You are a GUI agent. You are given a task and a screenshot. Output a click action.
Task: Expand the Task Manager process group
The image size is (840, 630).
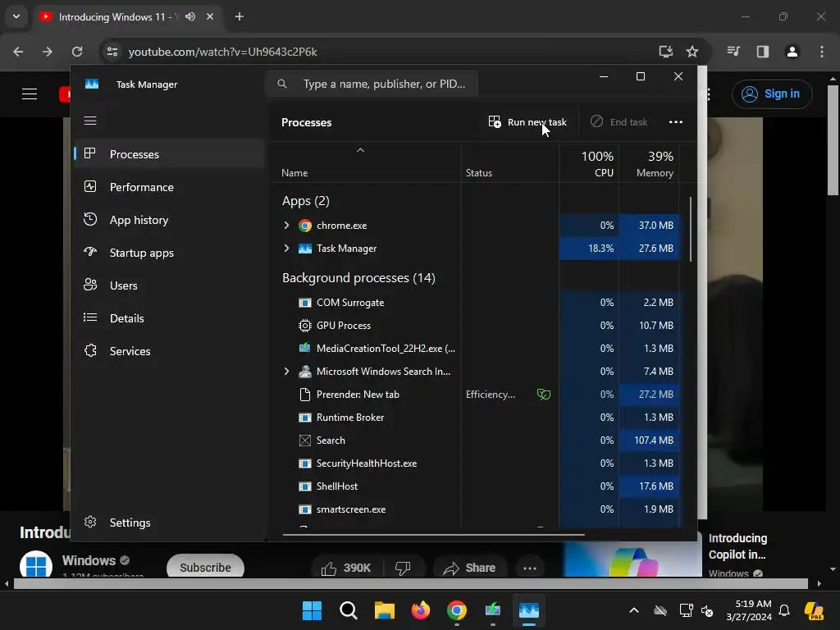pos(286,248)
